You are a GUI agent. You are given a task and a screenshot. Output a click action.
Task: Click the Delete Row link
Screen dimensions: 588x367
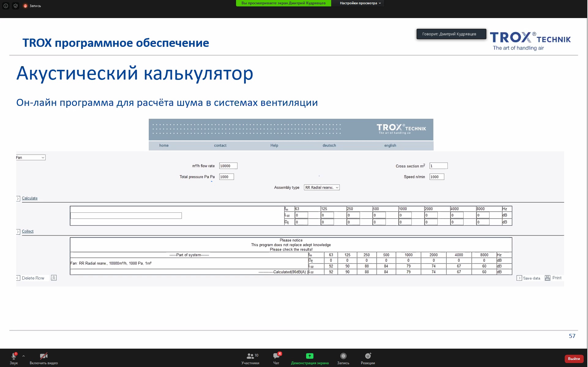click(33, 278)
